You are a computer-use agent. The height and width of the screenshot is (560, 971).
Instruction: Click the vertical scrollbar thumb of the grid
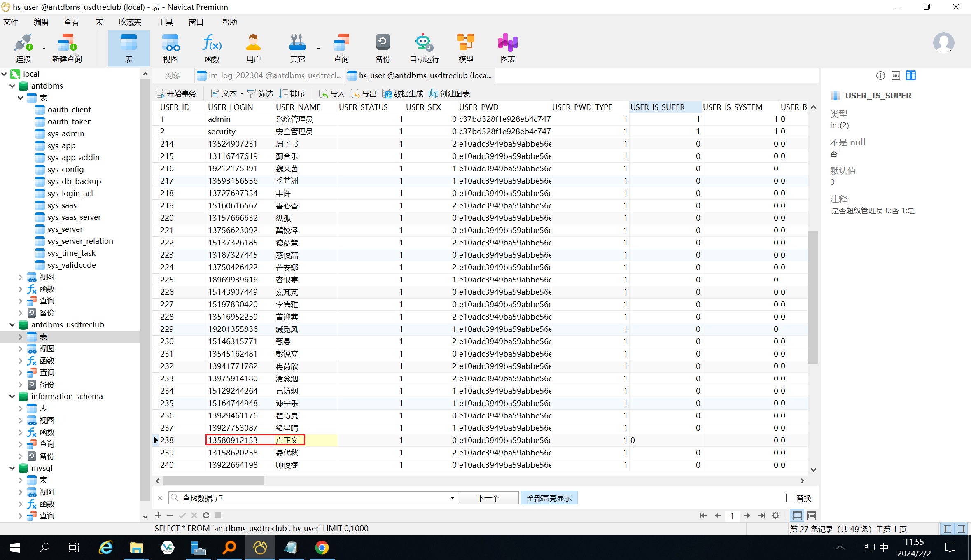click(x=813, y=297)
